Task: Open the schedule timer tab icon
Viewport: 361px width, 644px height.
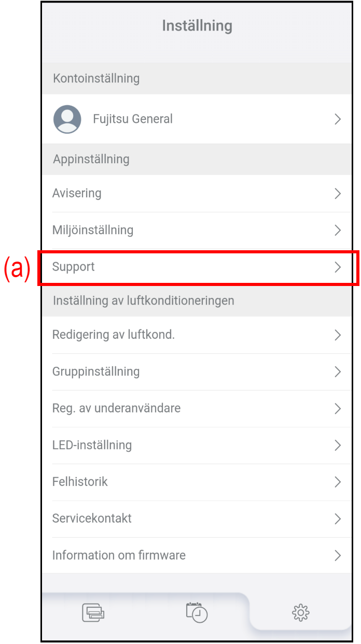Action: point(197,612)
